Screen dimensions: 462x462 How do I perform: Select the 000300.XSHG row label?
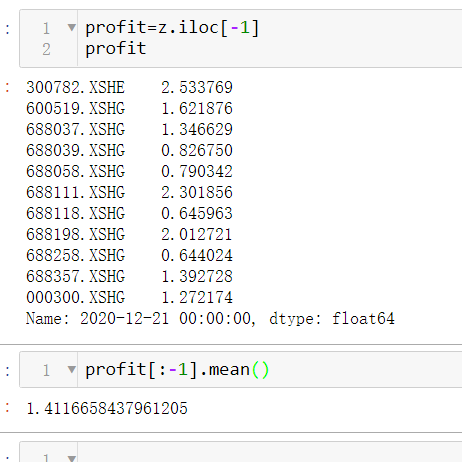(x=76, y=298)
